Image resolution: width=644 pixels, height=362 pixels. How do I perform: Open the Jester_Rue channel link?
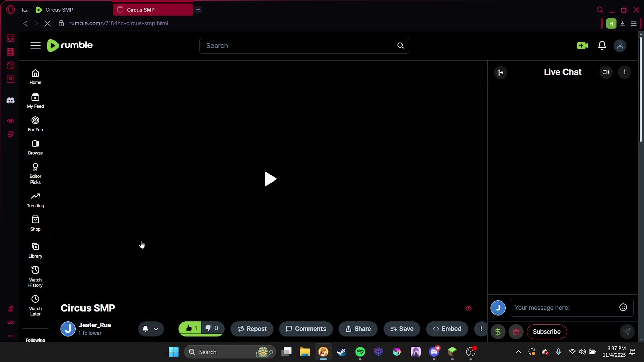pyautogui.click(x=95, y=325)
